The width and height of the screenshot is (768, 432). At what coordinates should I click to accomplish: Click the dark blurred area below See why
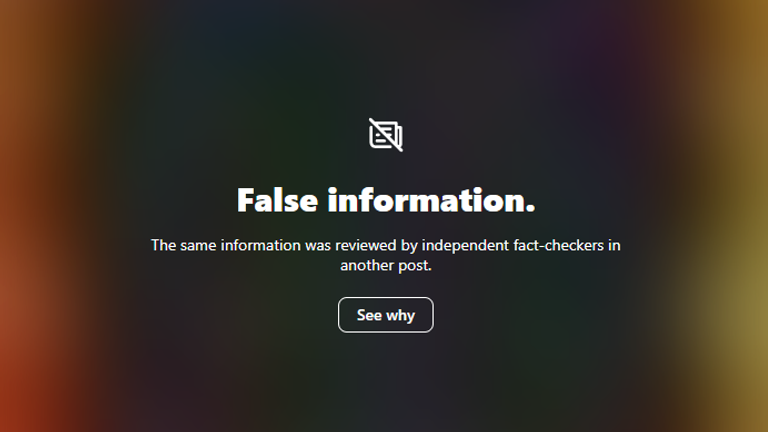[386, 382]
